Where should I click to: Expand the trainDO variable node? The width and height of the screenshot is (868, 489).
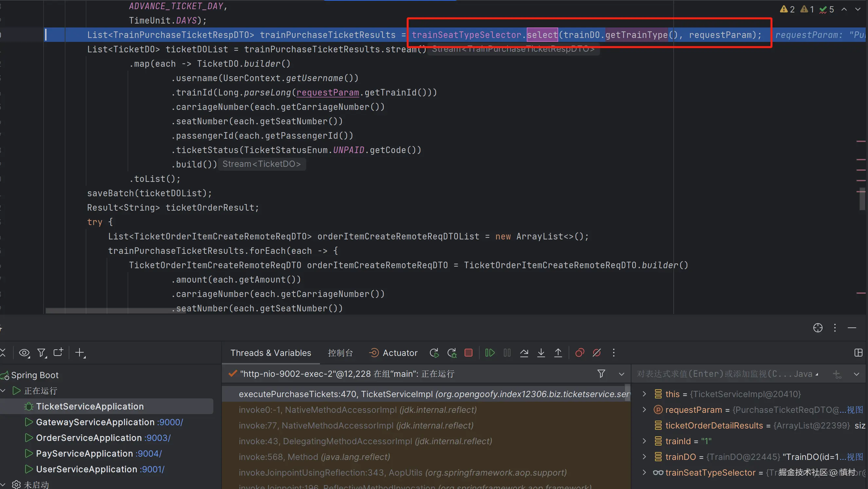[644, 457]
